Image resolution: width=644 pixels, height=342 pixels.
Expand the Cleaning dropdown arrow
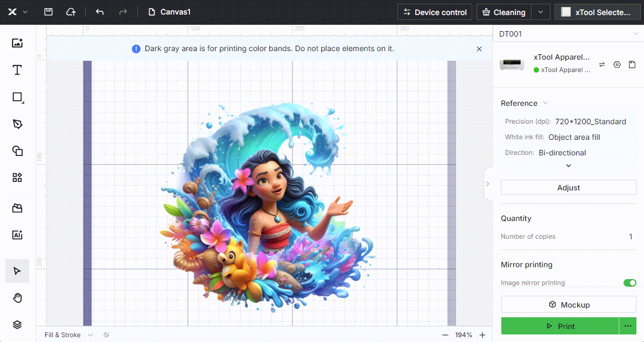541,12
